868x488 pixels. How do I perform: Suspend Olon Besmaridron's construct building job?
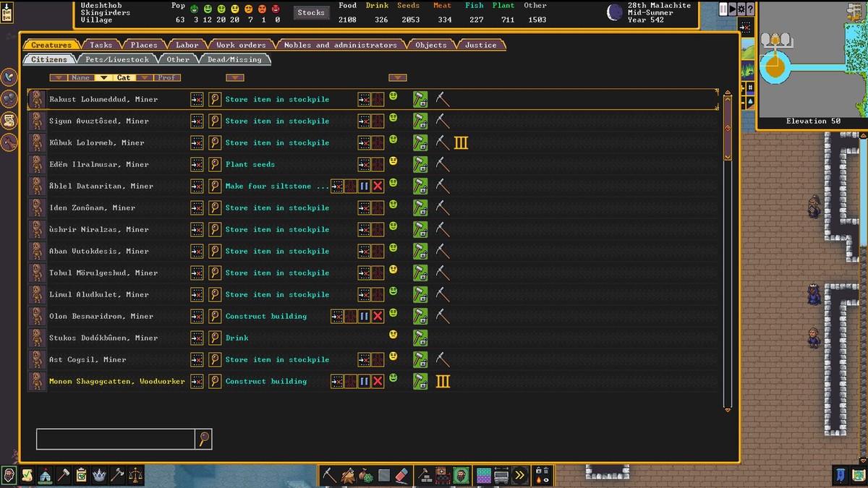[x=364, y=316]
